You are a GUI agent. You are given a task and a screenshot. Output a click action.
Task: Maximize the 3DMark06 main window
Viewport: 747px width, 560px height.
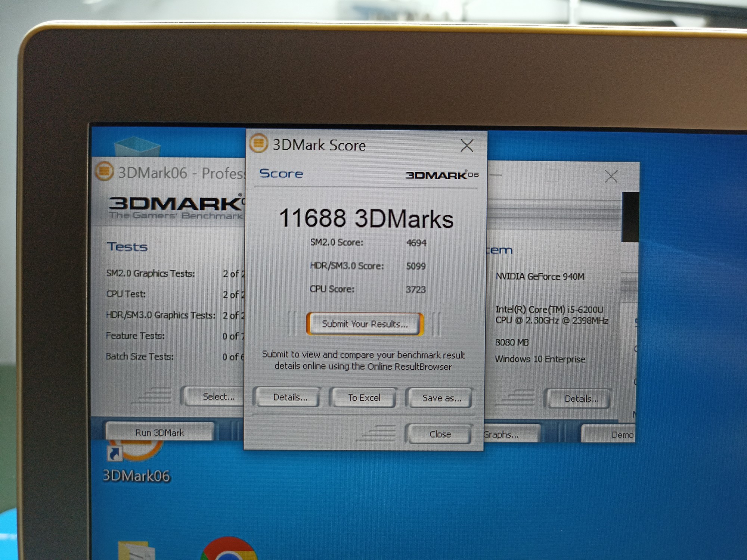tap(552, 175)
